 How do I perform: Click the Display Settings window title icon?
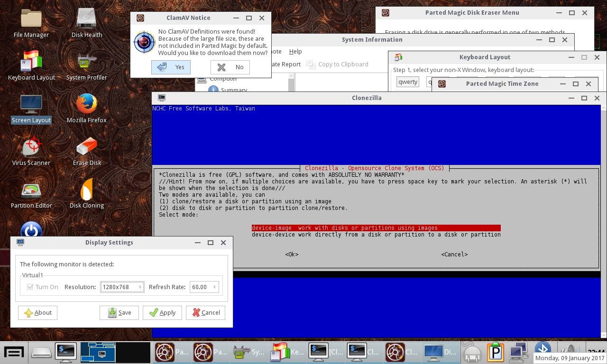[20, 243]
